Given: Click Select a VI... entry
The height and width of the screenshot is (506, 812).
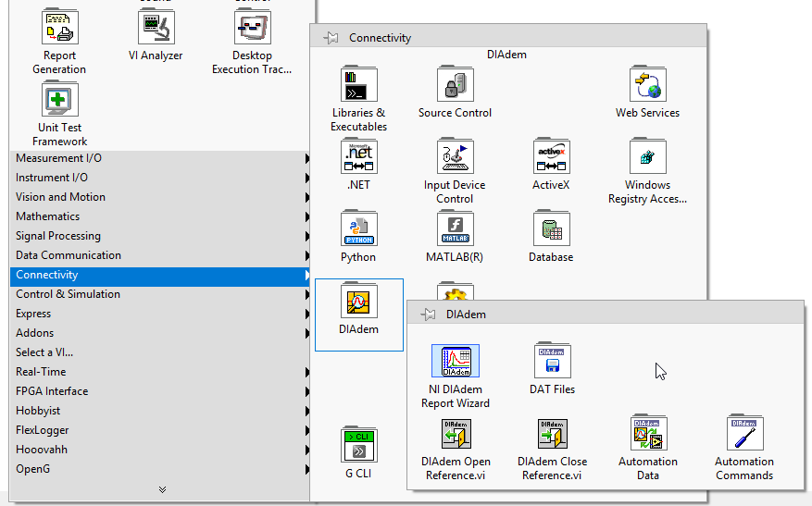Looking at the screenshot, I should click(x=44, y=352).
